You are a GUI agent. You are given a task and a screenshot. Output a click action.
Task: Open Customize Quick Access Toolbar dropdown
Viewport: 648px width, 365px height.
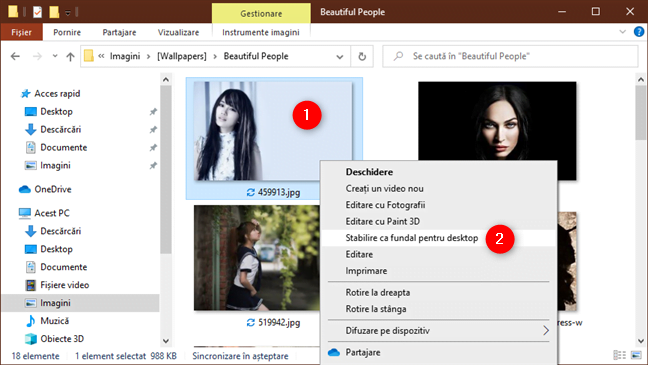pos(68,13)
